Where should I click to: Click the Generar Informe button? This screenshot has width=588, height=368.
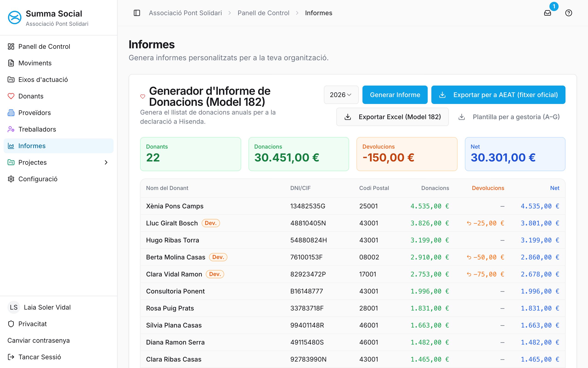coord(395,95)
